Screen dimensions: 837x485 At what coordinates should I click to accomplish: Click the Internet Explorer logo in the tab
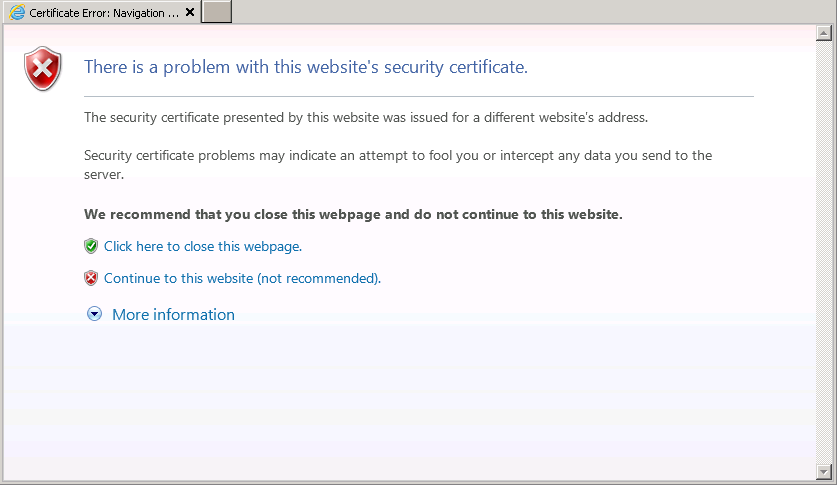click(17, 12)
